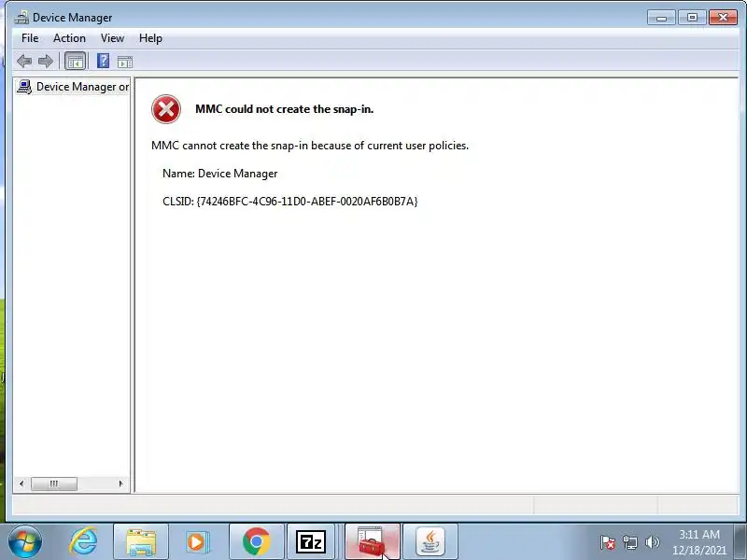Open 7-Zip taskbar icon
The width and height of the screenshot is (747, 560).
(x=311, y=541)
